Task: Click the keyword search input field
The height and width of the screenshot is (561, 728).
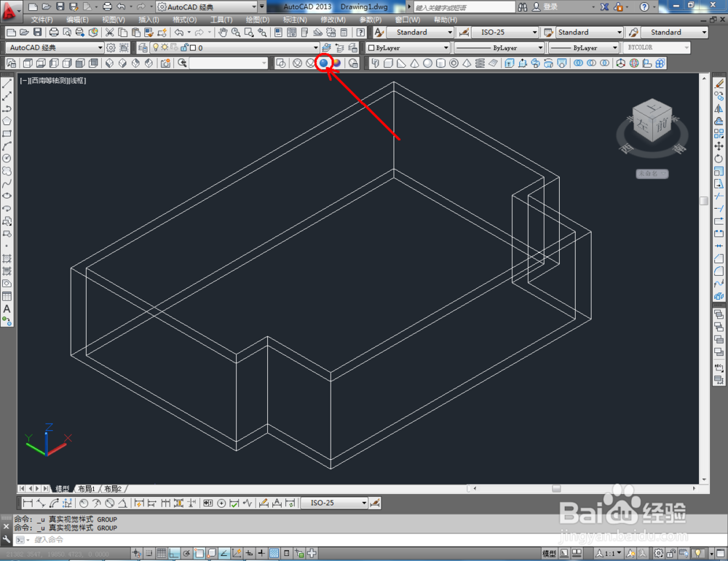Action: 464,7
